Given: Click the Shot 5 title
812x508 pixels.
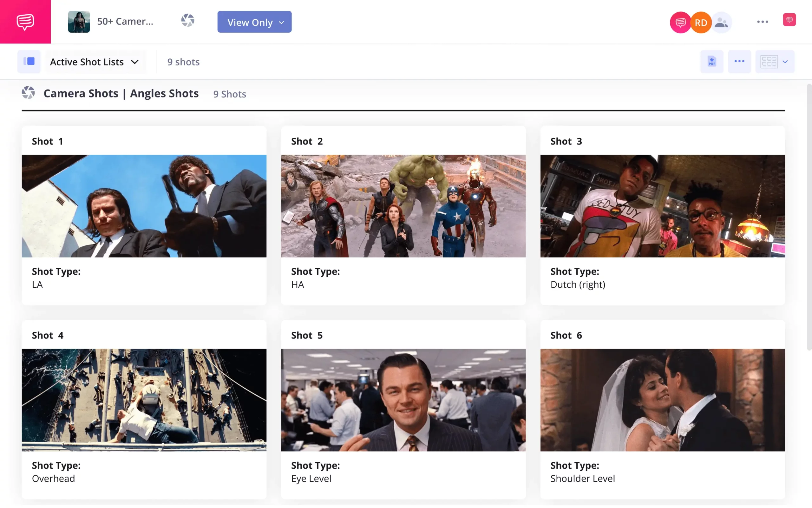Looking at the screenshot, I should (307, 335).
